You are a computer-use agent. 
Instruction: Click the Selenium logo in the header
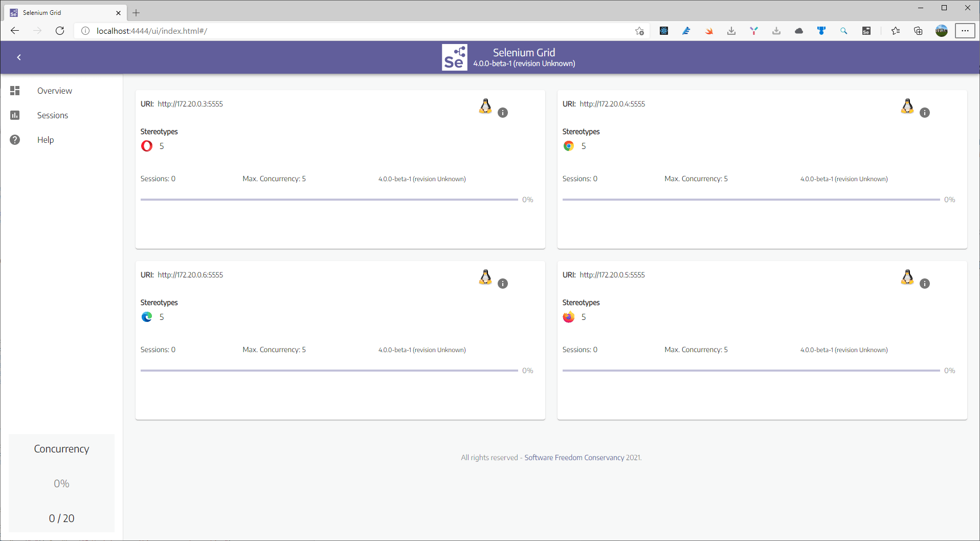coord(454,57)
